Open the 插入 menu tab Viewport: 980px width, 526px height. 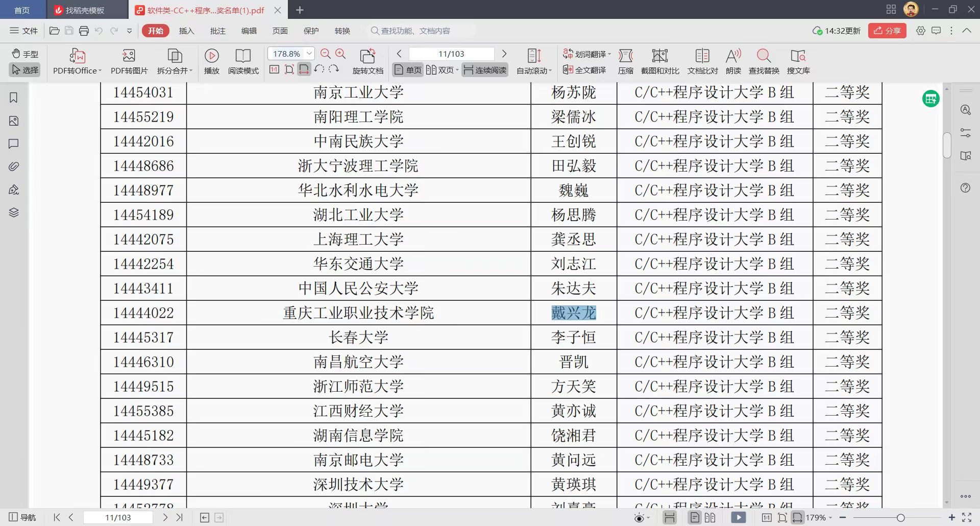pos(186,31)
